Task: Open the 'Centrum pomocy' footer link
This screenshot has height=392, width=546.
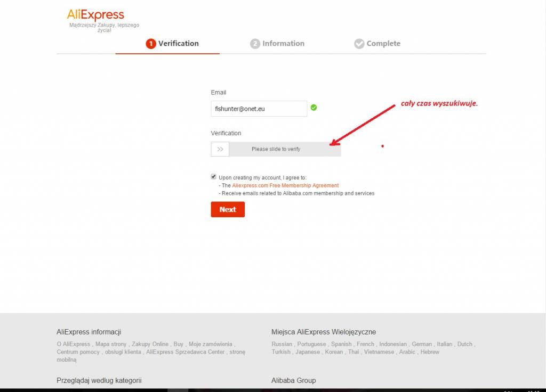Action: tap(78, 352)
